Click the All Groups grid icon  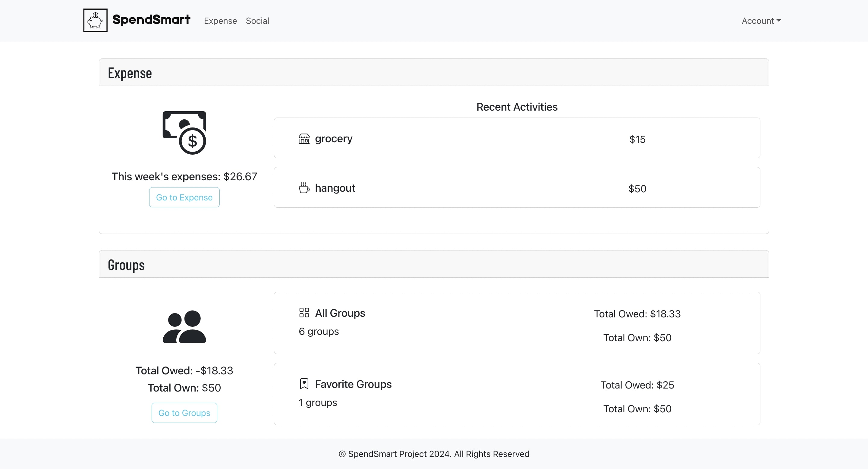pos(304,313)
